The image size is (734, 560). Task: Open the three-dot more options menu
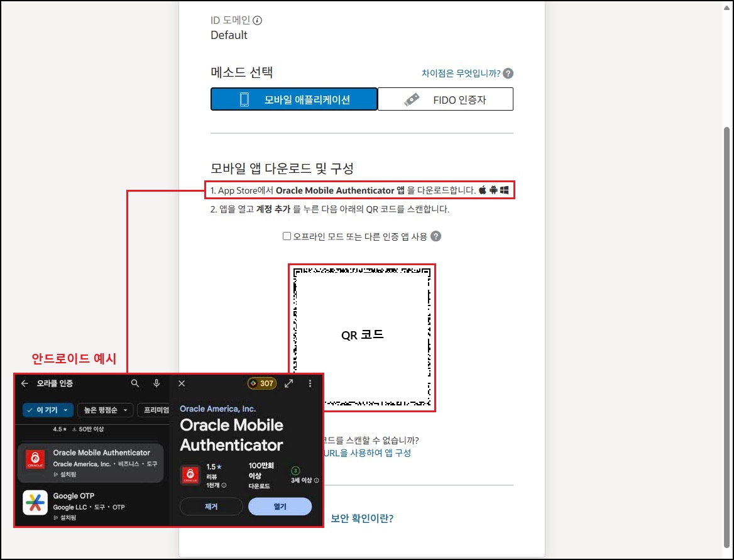pyautogui.click(x=310, y=383)
